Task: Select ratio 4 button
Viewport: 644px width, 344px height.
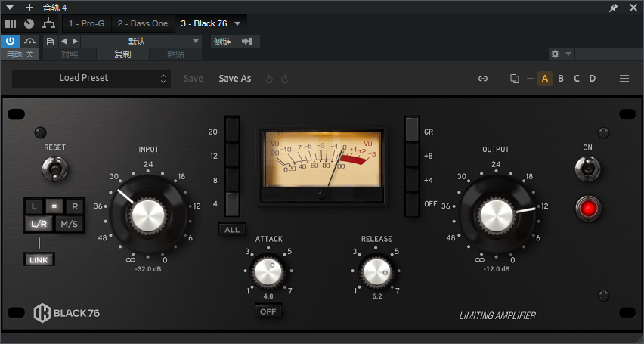Action: (232, 204)
